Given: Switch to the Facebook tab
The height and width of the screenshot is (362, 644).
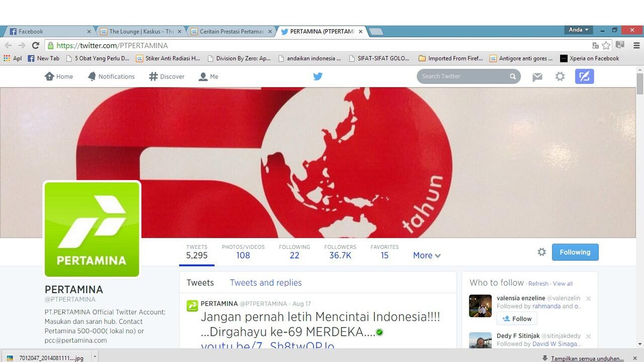Looking at the screenshot, I should tap(49, 31).
